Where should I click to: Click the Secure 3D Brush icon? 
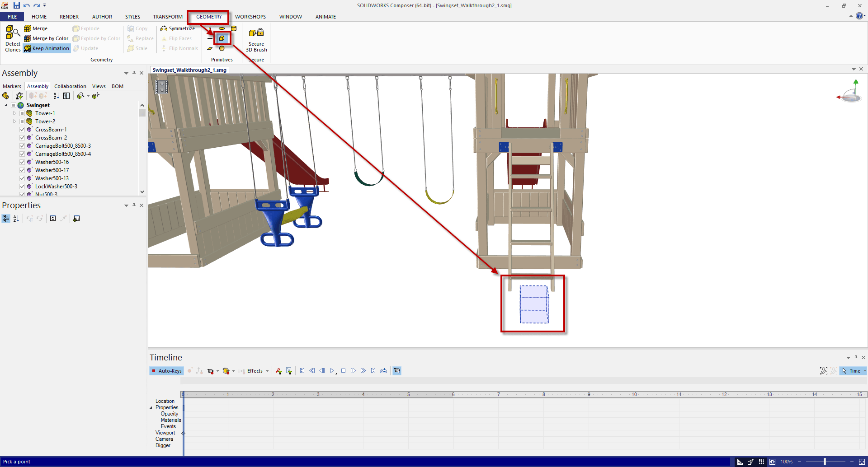coord(256,39)
